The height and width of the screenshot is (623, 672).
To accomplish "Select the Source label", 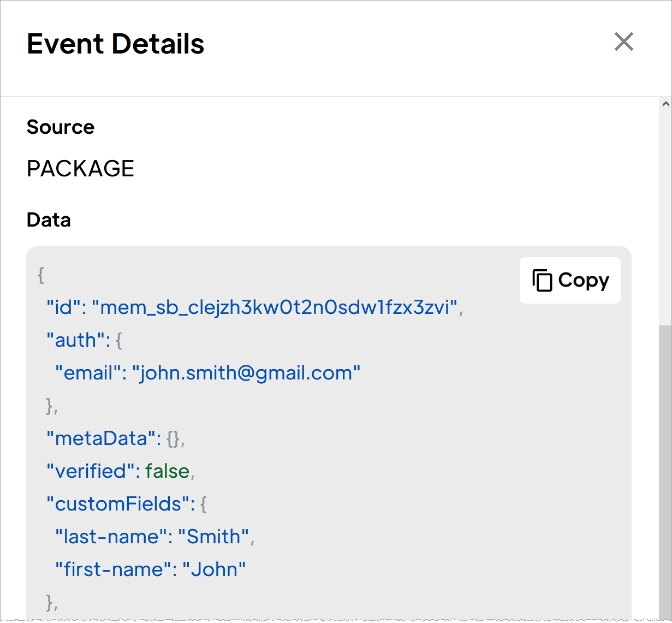I will pyautogui.click(x=61, y=127).
